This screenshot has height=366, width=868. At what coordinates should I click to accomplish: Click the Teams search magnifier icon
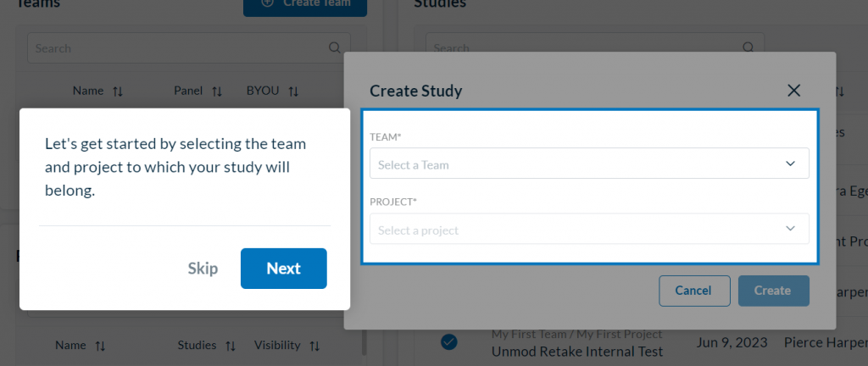click(x=336, y=48)
